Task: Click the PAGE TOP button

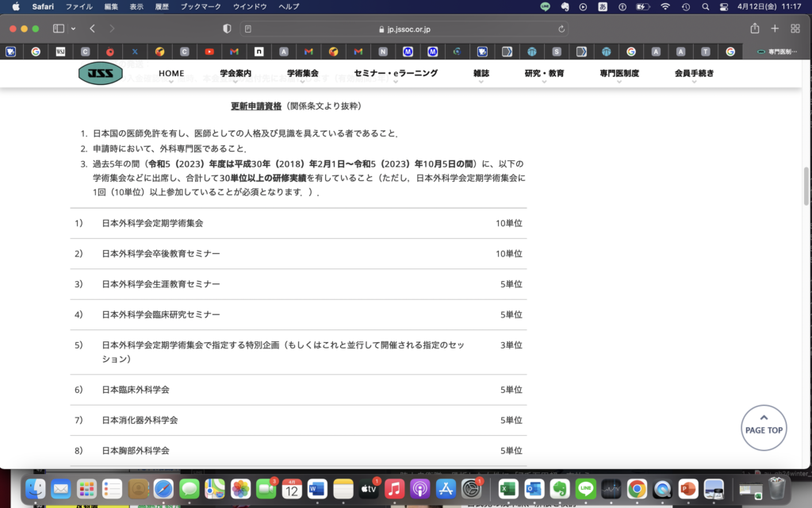Action: pyautogui.click(x=764, y=428)
